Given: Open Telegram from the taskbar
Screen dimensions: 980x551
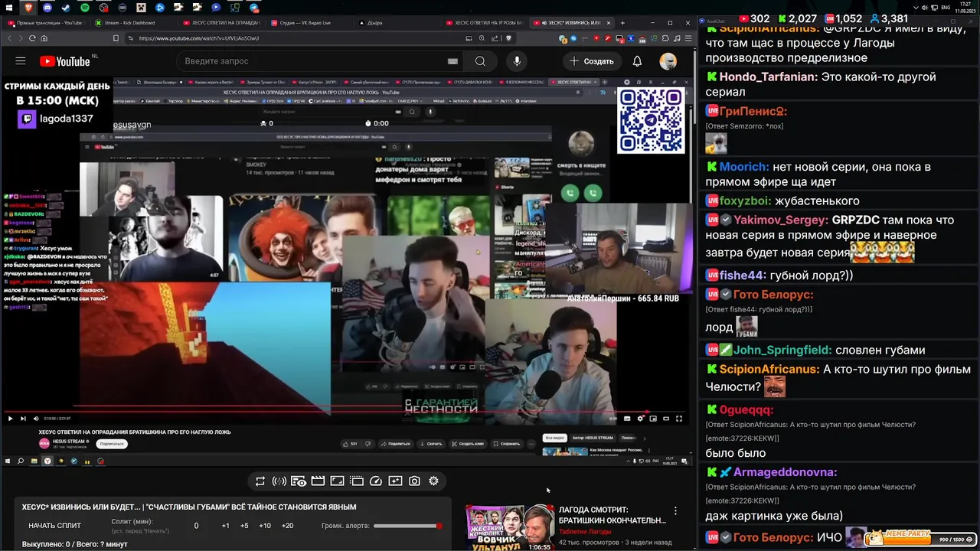Looking at the screenshot, I should [x=253, y=7].
